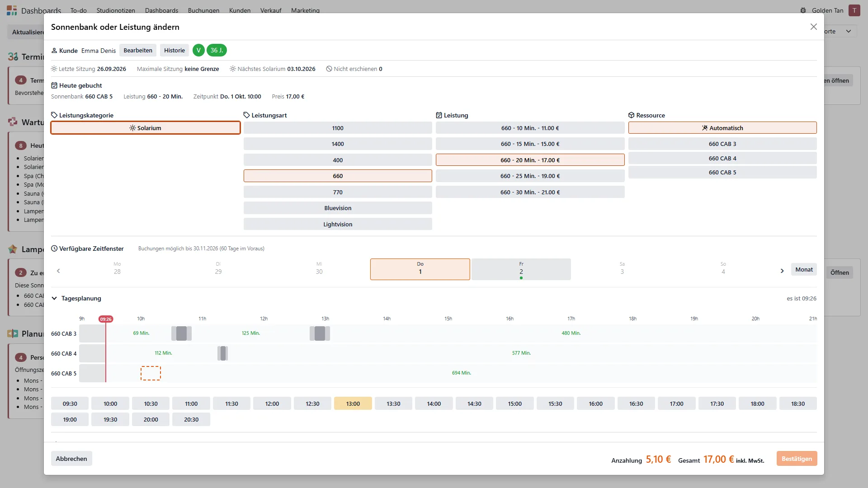Select Leistungsart 770
The image size is (868, 488).
(338, 192)
